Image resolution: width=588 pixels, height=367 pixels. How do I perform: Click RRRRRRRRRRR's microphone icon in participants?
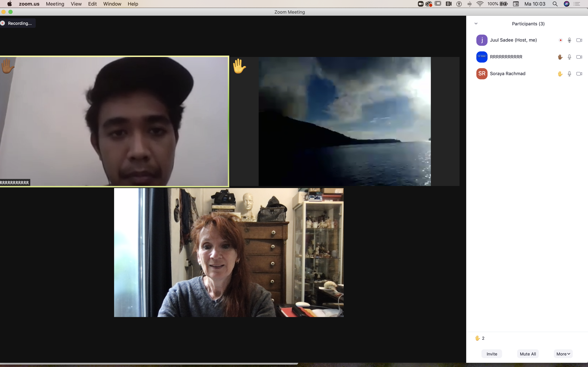point(569,57)
